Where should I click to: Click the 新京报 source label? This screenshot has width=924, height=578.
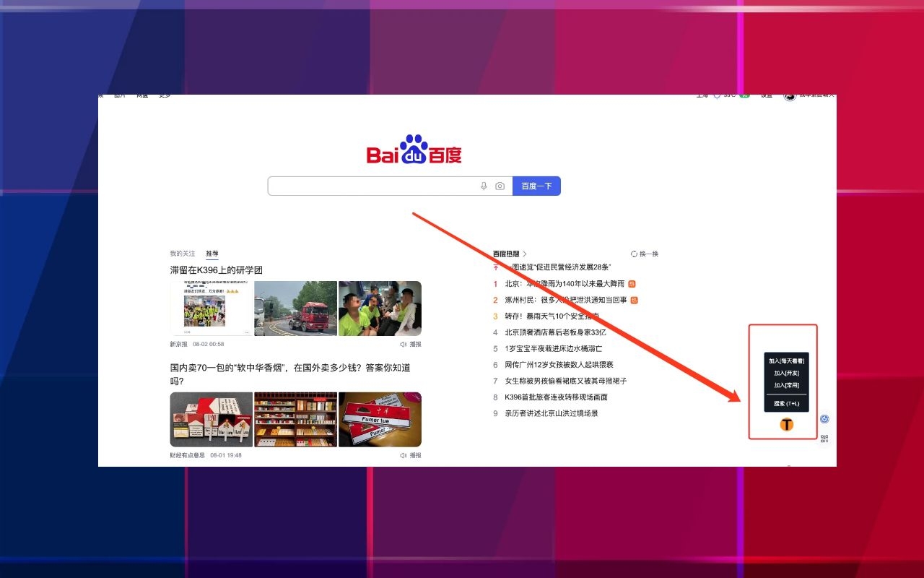click(179, 345)
